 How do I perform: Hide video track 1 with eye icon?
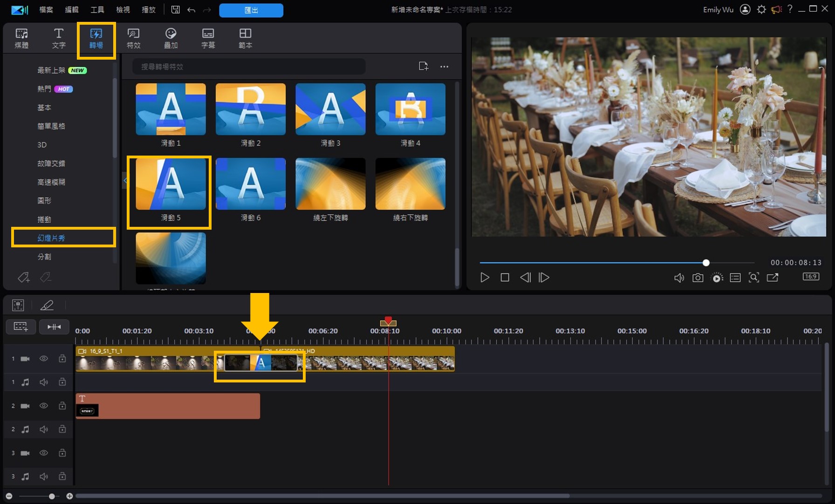point(44,359)
